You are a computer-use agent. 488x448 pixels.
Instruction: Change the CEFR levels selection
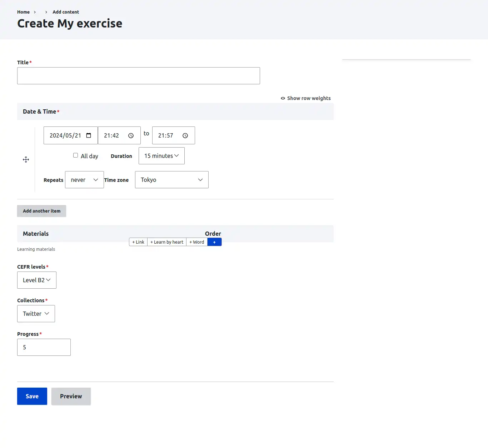[x=37, y=280]
